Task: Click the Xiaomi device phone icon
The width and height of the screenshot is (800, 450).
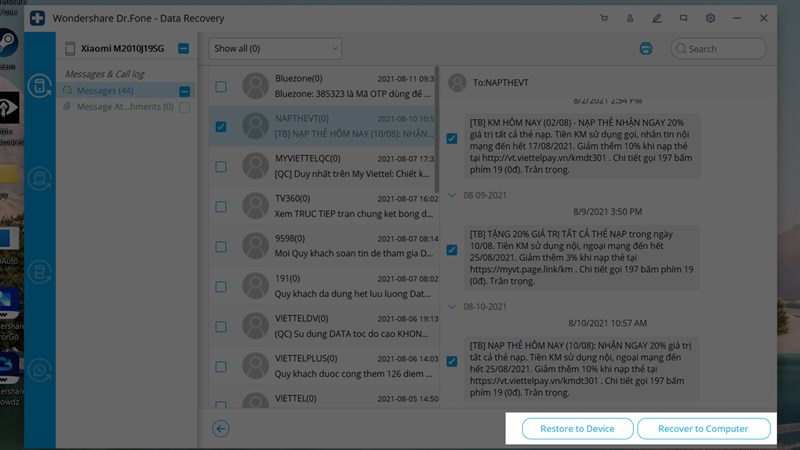Action: click(70, 48)
